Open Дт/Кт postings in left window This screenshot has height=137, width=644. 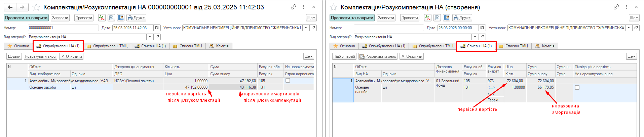coord(102,18)
